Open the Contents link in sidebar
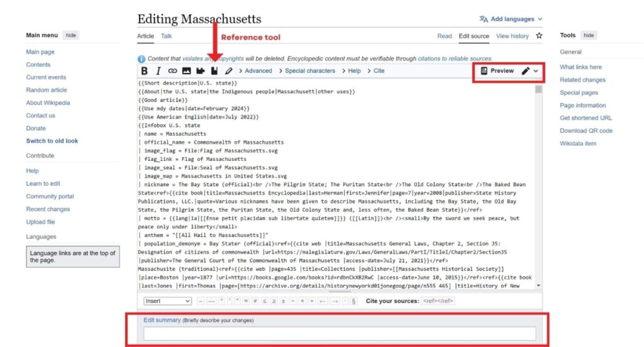The height and width of the screenshot is (347, 644). click(38, 65)
